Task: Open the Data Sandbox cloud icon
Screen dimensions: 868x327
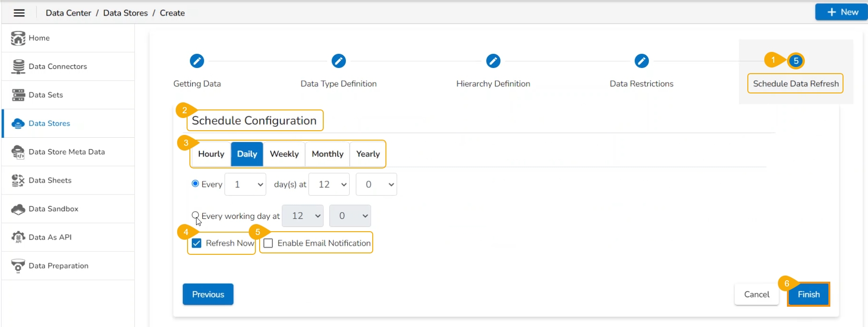Action: (x=18, y=209)
